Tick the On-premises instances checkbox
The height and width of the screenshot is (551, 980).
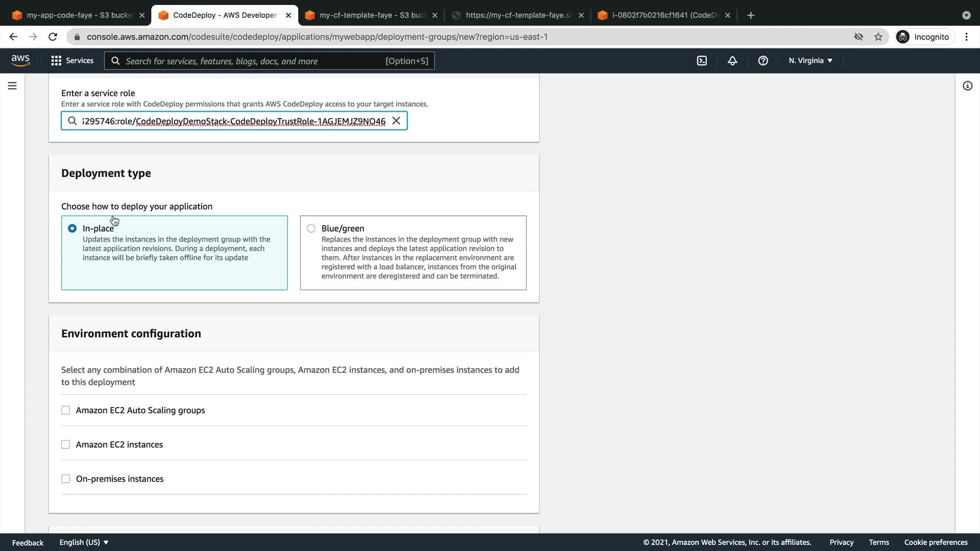66,479
